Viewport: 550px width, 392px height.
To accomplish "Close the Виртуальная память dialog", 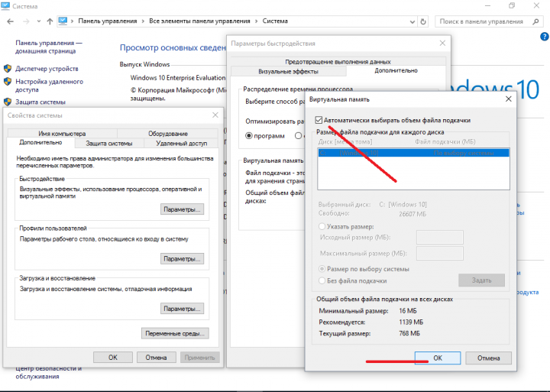I will [508, 99].
